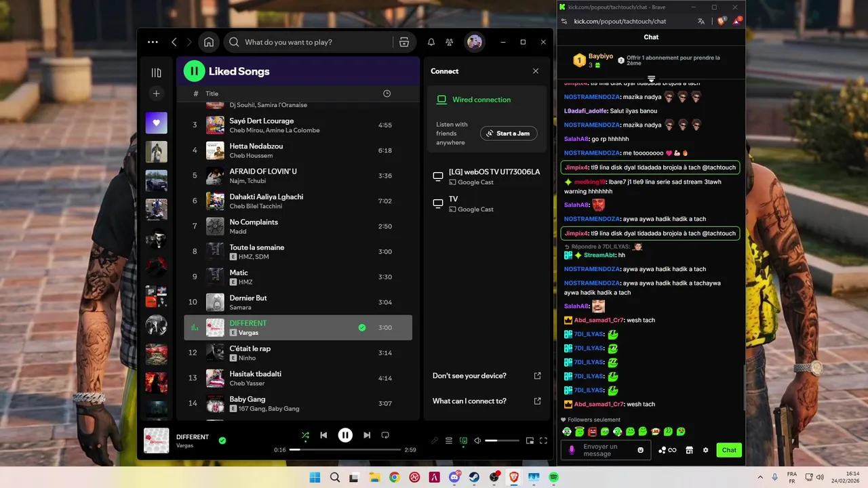Open What can I connect to? link

487,401
